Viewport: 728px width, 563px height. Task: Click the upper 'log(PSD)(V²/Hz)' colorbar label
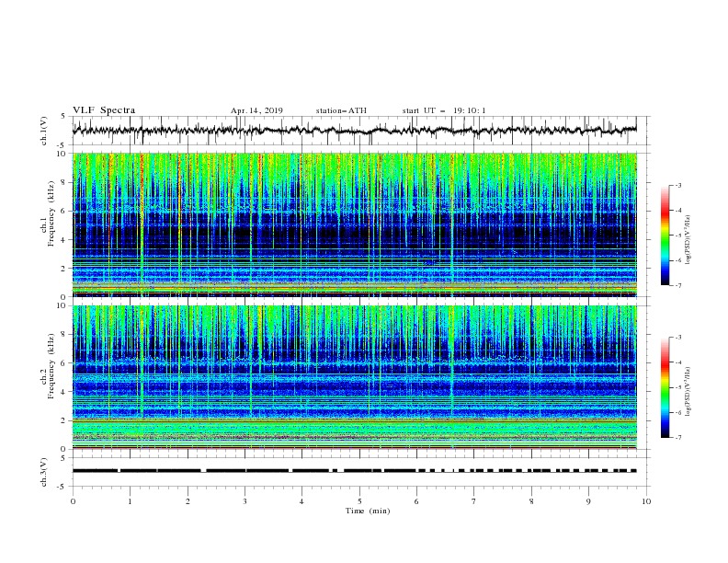click(688, 239)
